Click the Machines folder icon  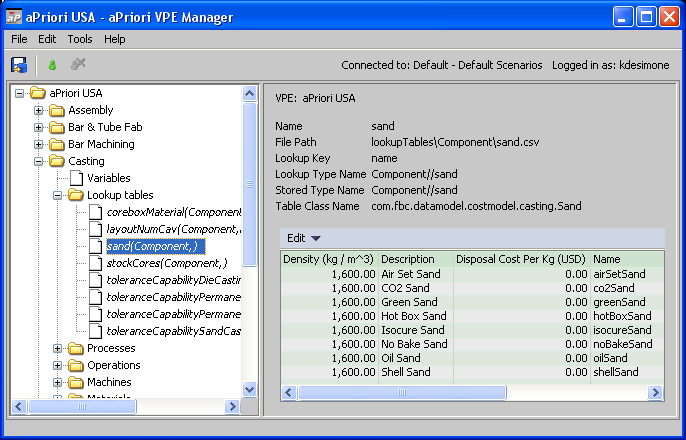[x=76, y=382]
